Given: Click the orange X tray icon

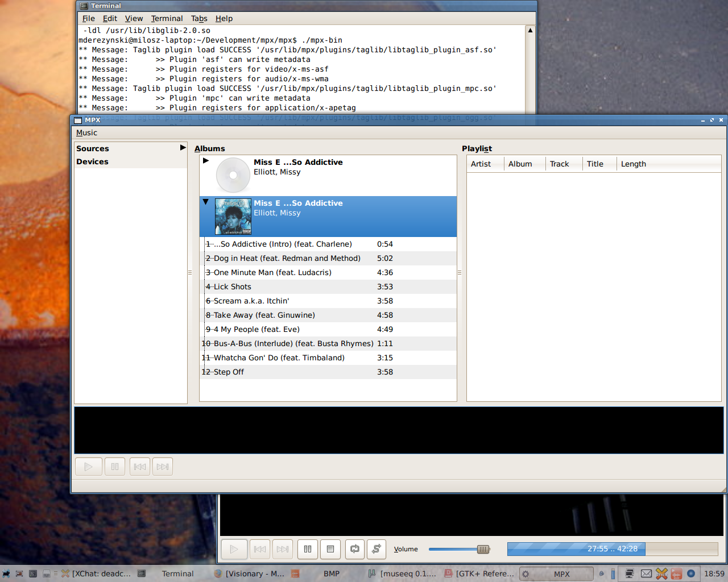Looking at the screenshot, I should click(661, 573).
